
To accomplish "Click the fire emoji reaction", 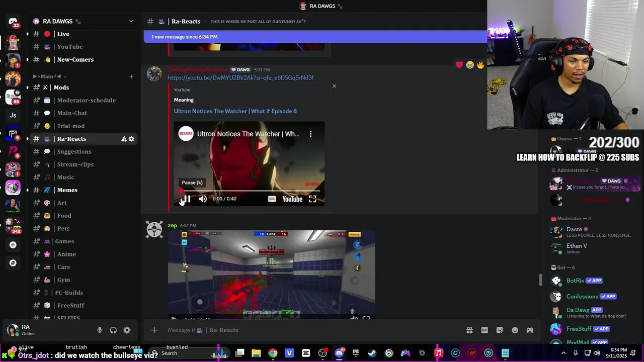I will point(480,65).
